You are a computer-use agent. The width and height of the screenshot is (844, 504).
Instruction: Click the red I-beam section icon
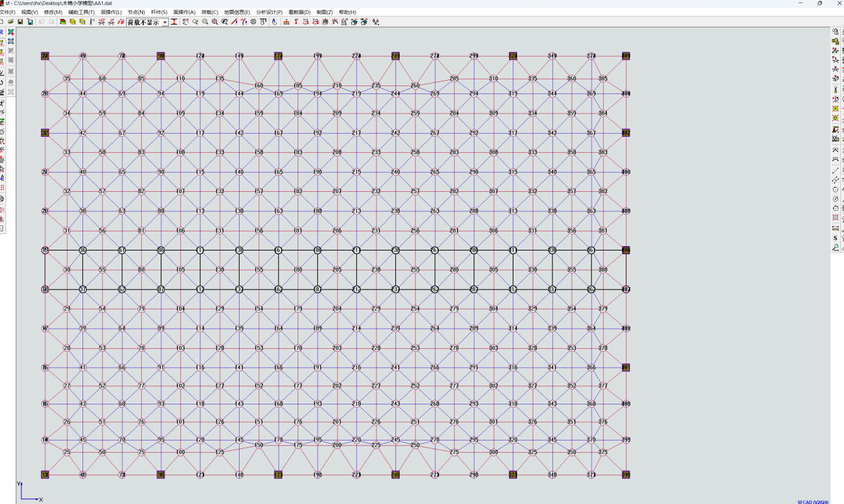[x=174, y=22]
